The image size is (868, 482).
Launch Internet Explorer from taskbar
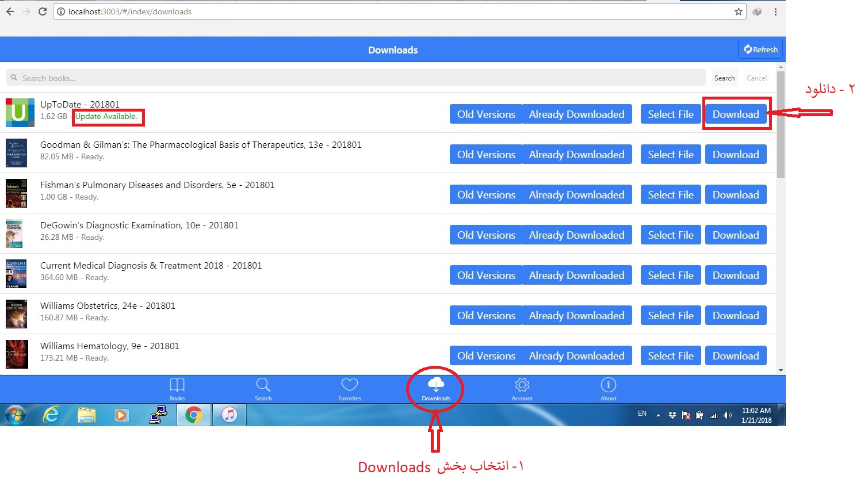click(51, 415)
